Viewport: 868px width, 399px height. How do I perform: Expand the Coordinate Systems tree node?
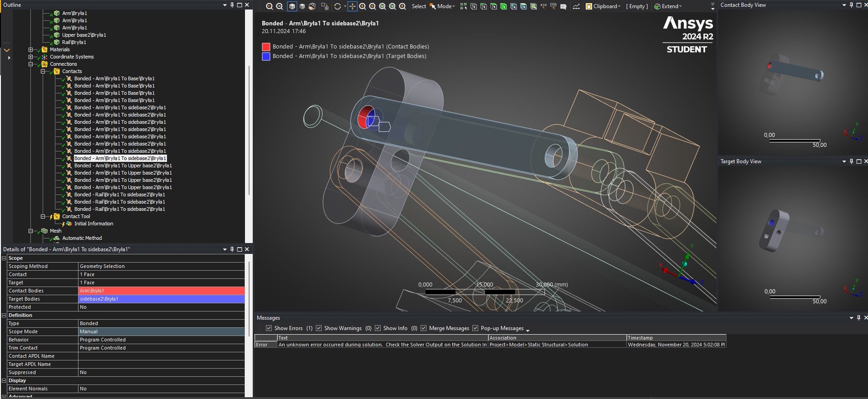pos(30,57)
